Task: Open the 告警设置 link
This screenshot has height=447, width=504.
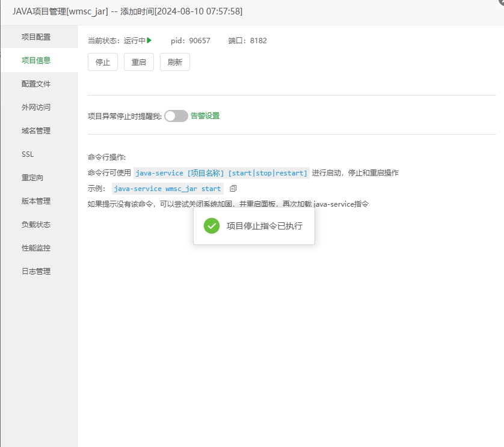Action: click(x=205, y=115)
